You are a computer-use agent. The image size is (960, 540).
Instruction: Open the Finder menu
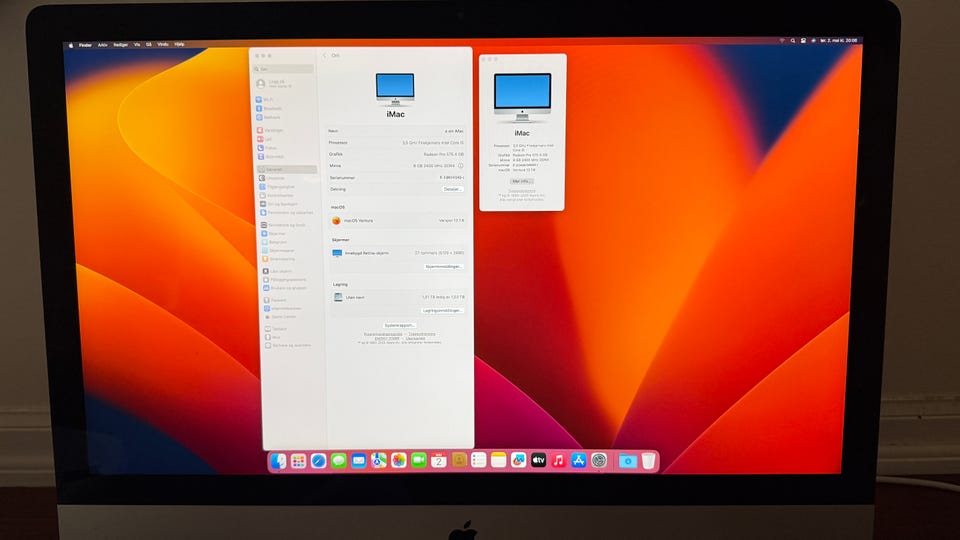point(85,45)
